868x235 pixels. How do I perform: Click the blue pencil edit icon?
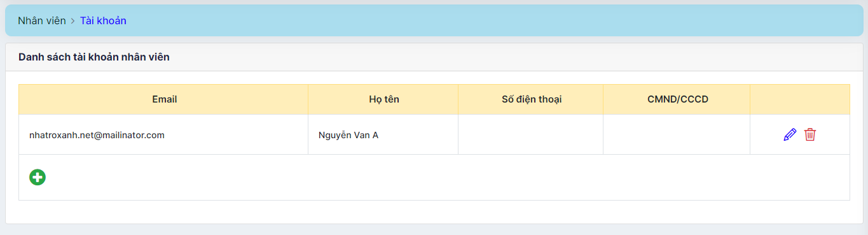pos(790,134)
